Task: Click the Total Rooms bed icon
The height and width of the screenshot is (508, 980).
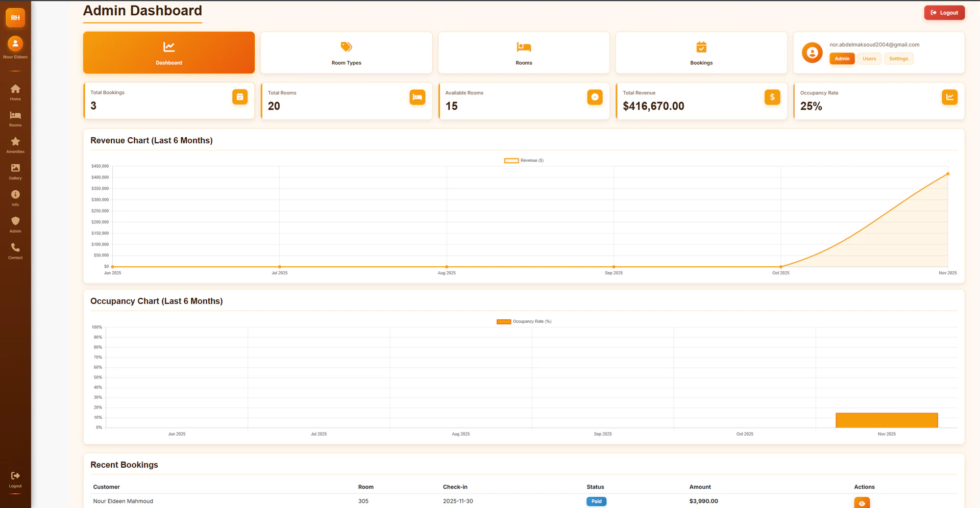Action: click(418, 97)
